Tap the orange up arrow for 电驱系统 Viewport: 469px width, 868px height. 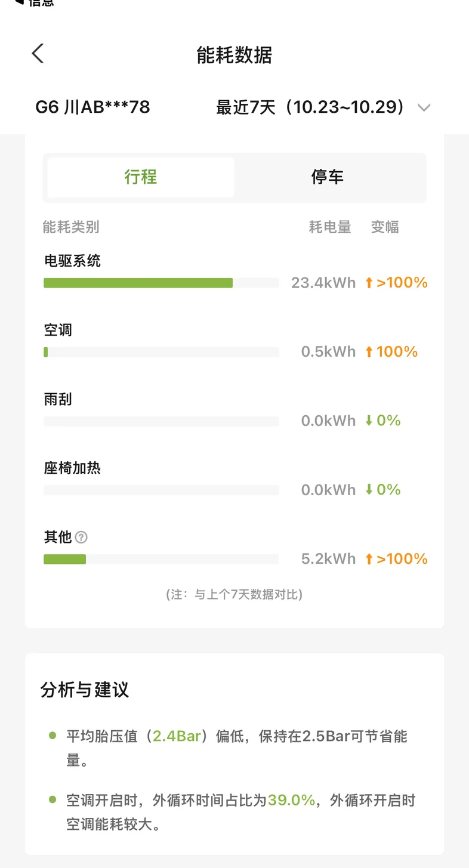tap(369, 283)
